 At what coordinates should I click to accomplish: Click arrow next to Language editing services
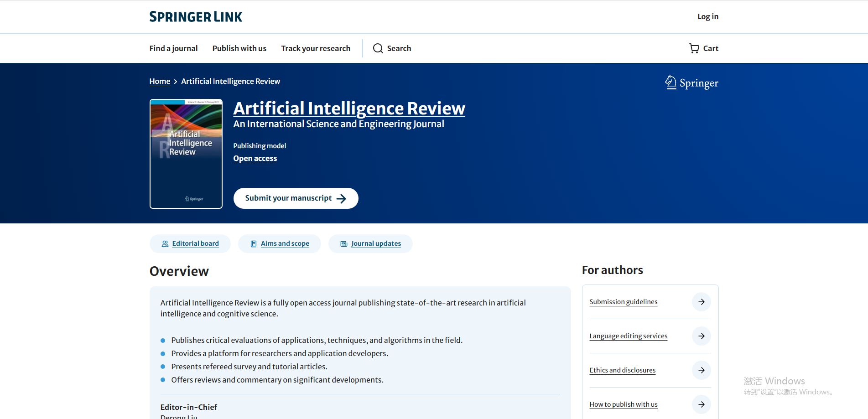[702, 336]
